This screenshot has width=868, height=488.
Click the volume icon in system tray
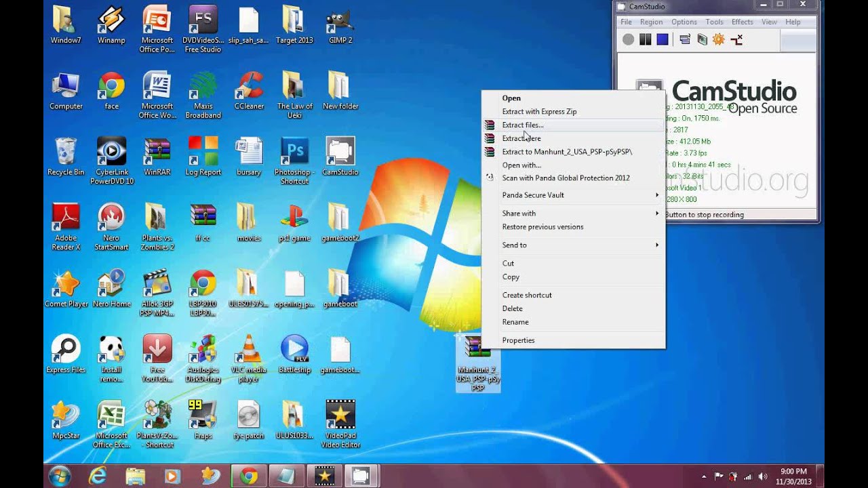tap(763, 476)
